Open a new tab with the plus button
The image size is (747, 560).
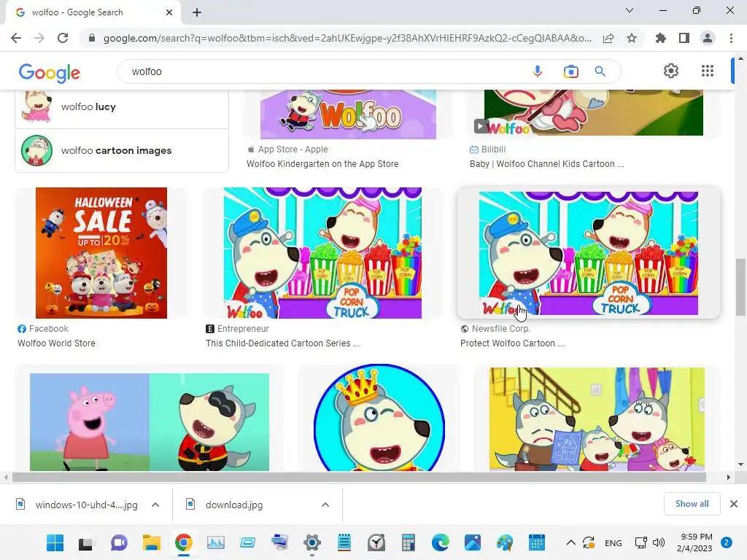click(197, 12)
